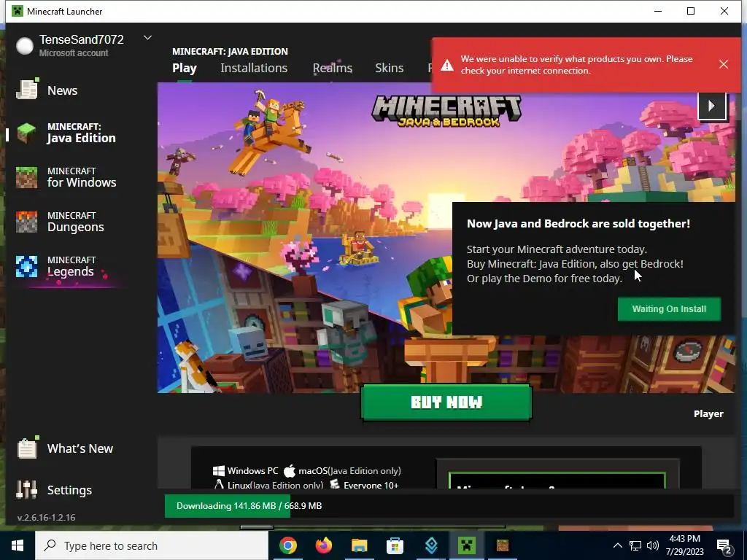This screenshot has width=747, height=560.
Task: Click the download progress bar
Action: [x=449, y=506]
